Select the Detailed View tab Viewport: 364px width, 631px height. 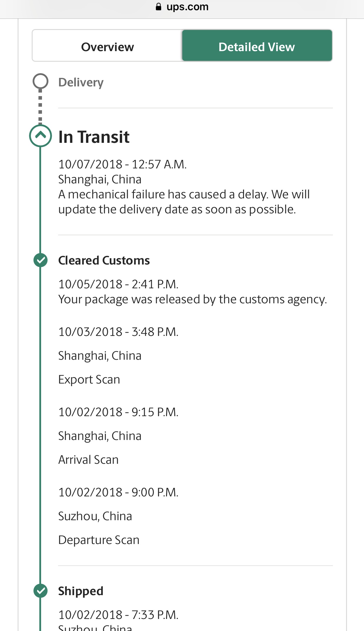pos(257,47)
